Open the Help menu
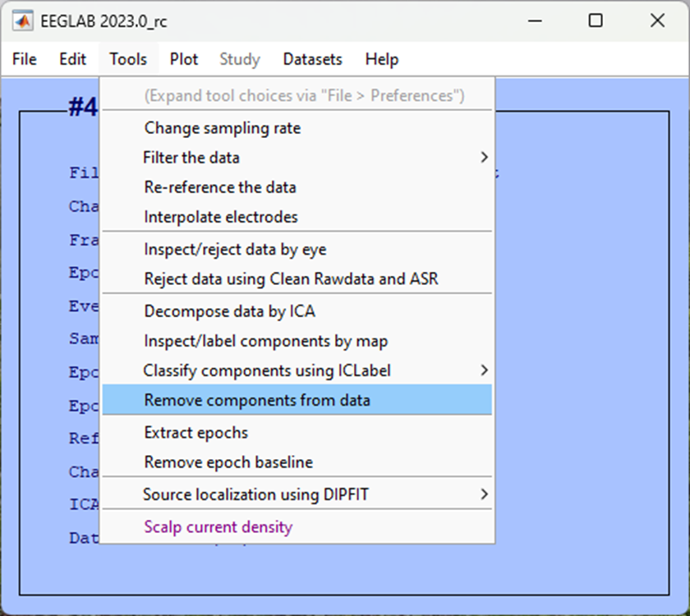The width and height of the screenshot is (690, 616). [x=381, y=58]
